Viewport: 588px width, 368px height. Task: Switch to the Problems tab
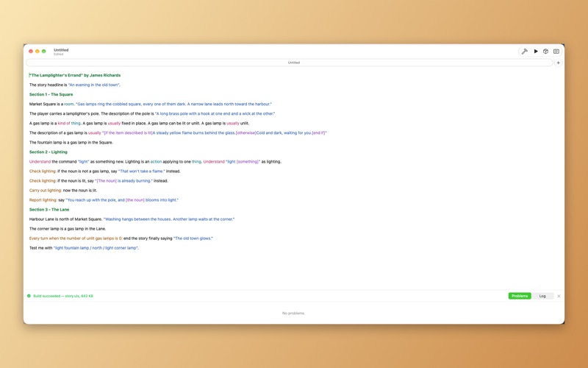[520, 296]
